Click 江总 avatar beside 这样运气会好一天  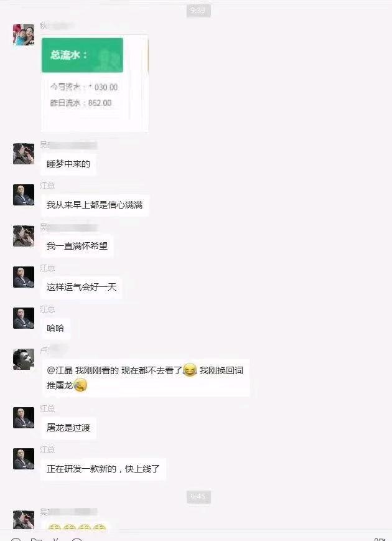point(24,276)
